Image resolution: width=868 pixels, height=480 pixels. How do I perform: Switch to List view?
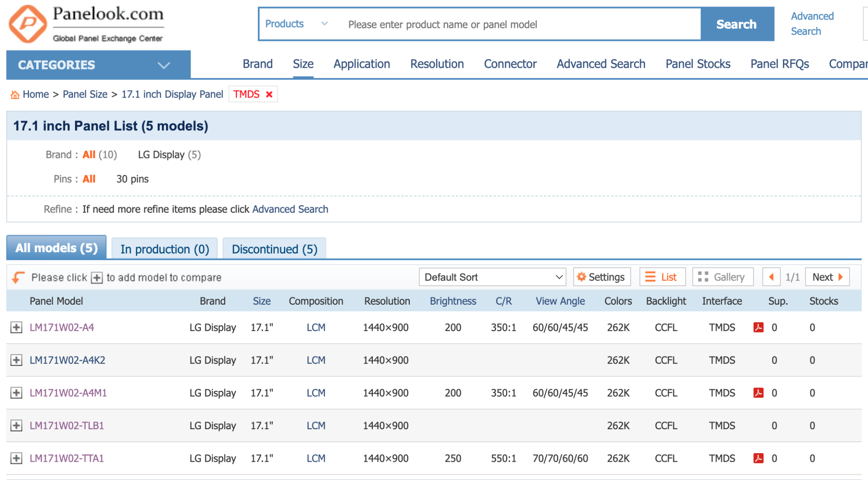pyautogui.click(x=662, y=277)
